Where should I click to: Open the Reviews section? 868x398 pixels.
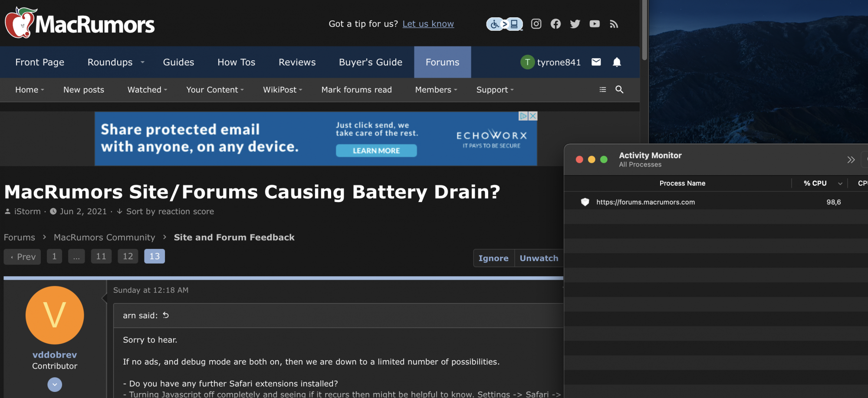(x=297, y=62)
